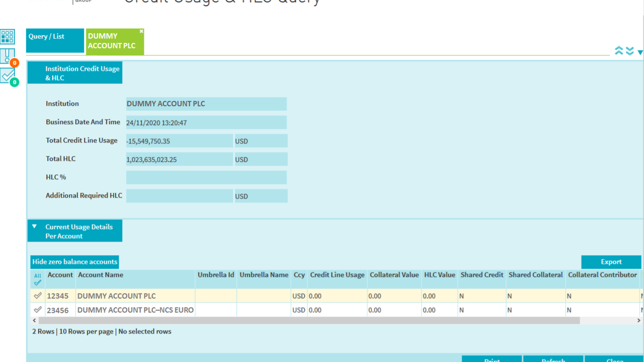The image size is (644, 362).
Task: Select the DUMMY ACCOUNT PLC tab
Action: point(112,41)
